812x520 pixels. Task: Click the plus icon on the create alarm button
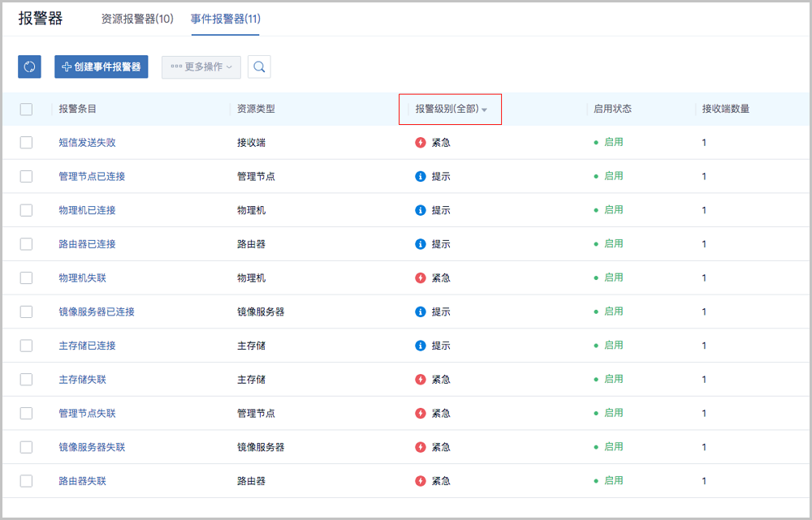[64, 67]
